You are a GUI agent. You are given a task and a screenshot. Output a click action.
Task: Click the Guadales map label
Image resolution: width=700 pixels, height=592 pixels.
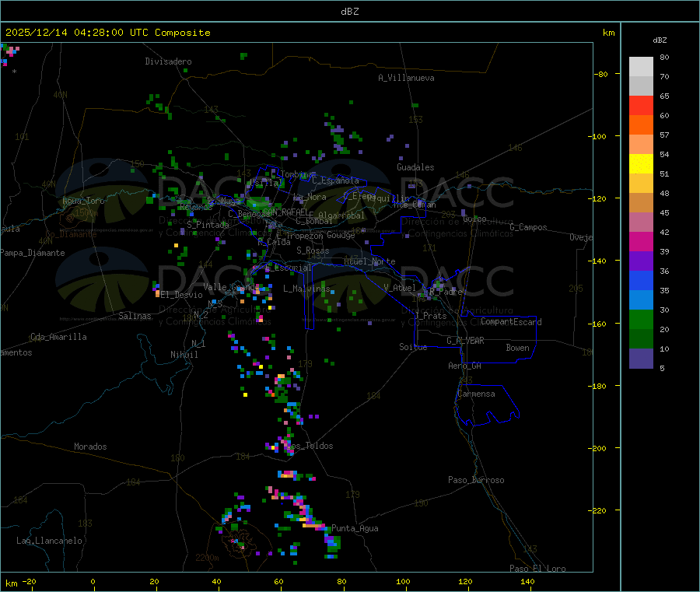pyautogui.click(x=415, y=167)
